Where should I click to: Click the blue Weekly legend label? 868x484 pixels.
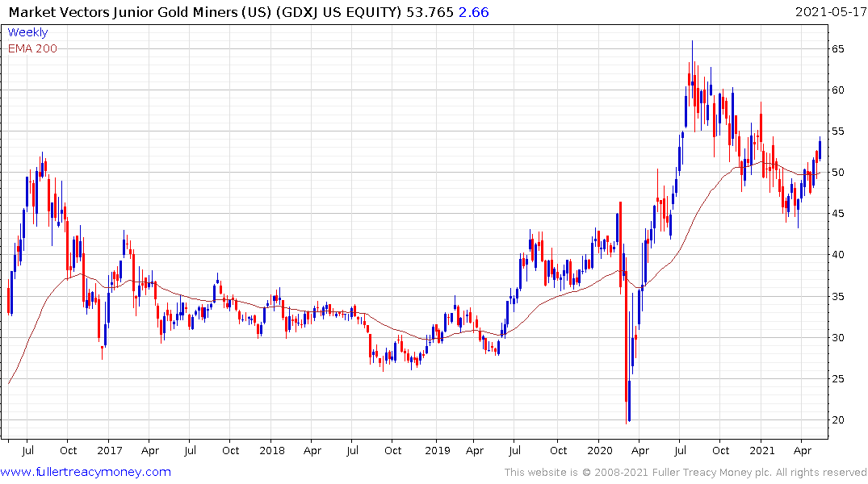pyautogui.click(x=27, y=32)
